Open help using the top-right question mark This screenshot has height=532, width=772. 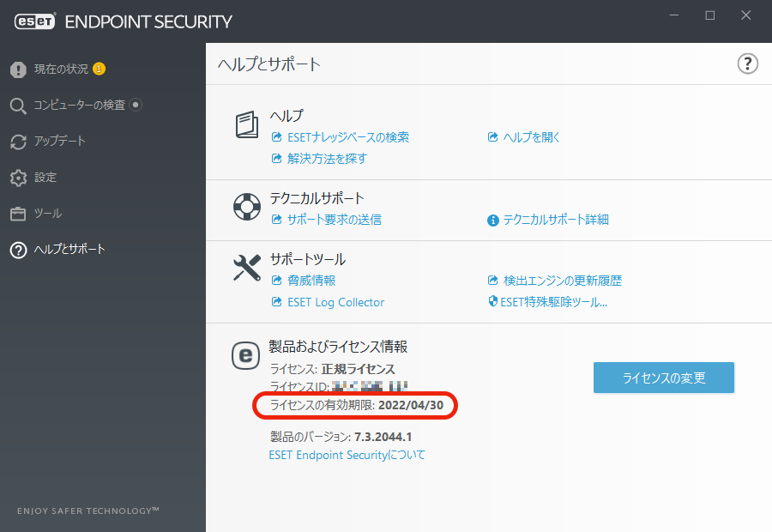[747, 63]
